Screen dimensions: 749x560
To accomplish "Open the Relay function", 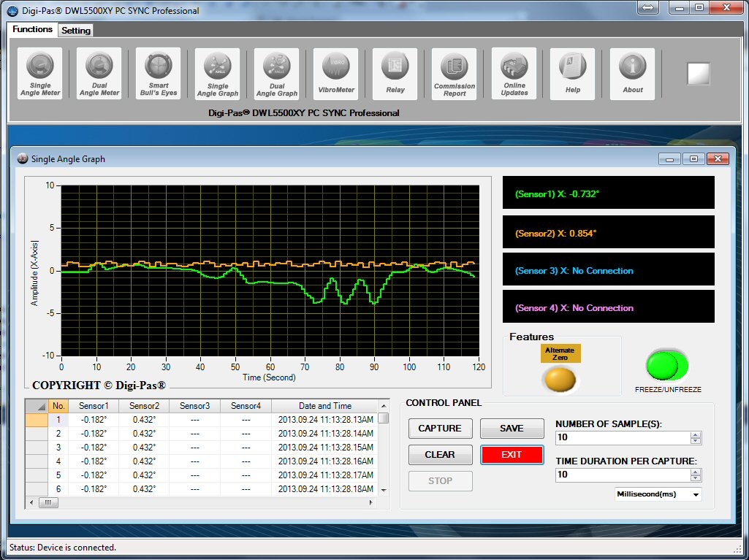I will coord(395,74).
